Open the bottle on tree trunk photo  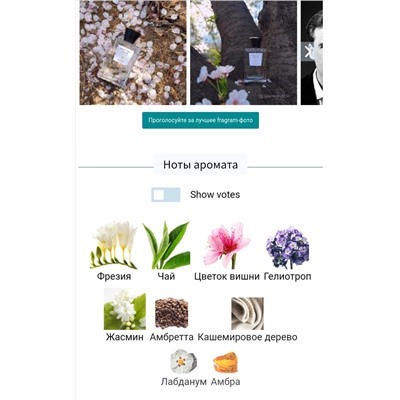click(x=244, y=53)
